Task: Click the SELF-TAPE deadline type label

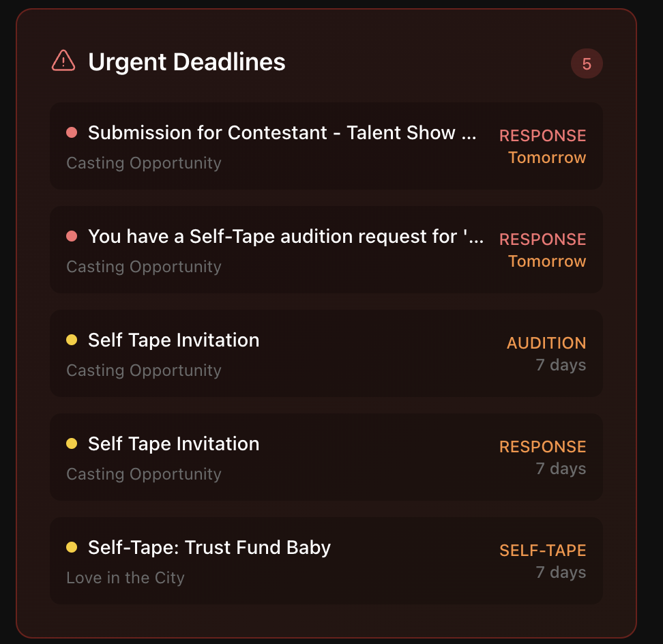Action: coord(543,551)
